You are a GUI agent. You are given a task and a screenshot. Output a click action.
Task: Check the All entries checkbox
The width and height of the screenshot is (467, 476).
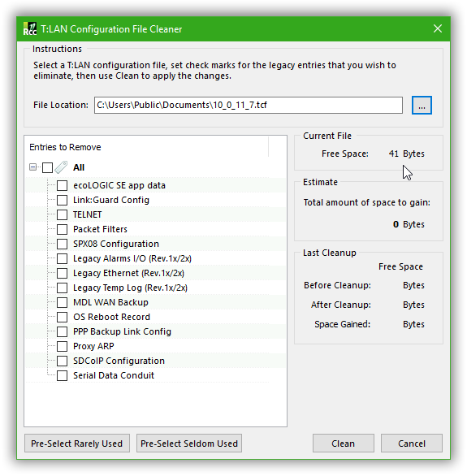coord(47,167)
